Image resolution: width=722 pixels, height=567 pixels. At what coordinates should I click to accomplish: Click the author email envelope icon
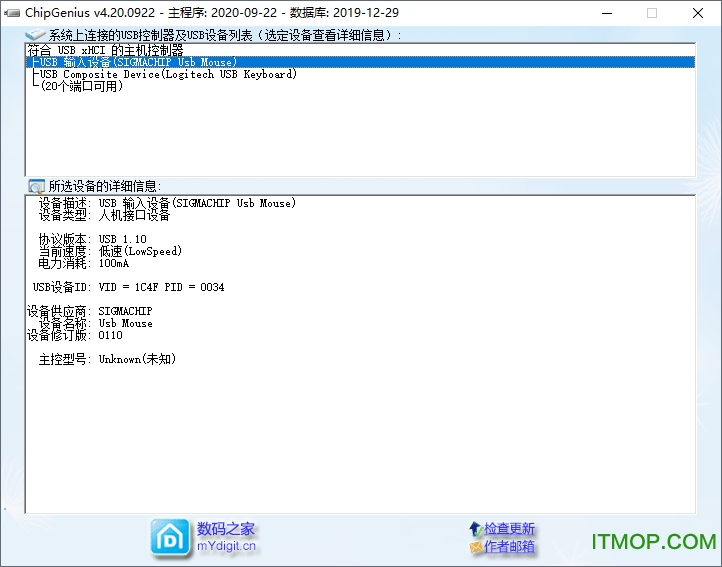(x=476, y=547)
